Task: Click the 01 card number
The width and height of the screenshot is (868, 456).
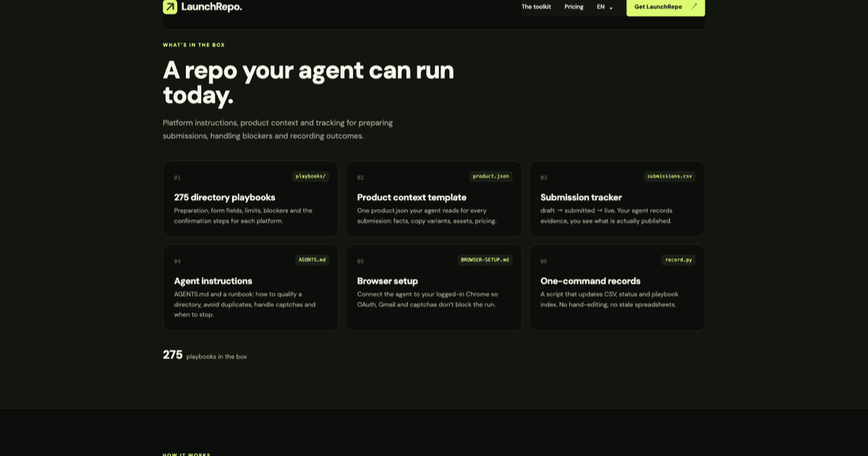Action: point(177,177)
